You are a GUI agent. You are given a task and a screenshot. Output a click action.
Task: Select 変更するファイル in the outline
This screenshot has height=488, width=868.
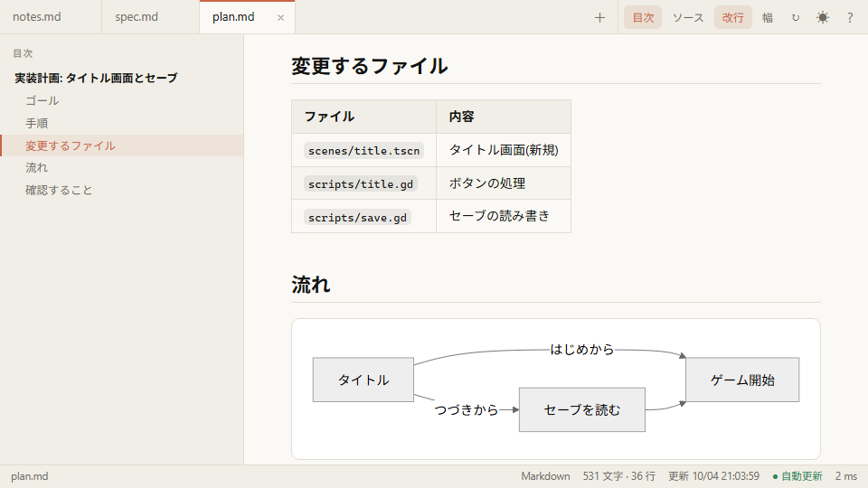pos(122,145)
